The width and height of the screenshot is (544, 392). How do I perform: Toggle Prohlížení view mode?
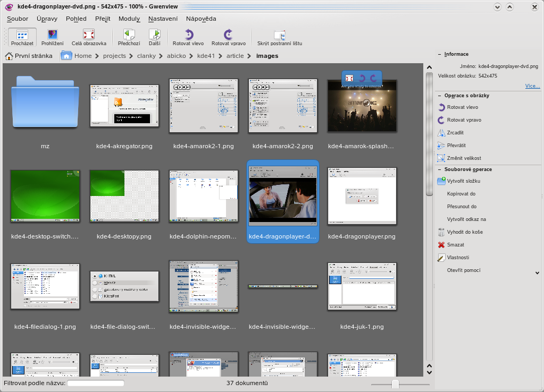(53, 37)
